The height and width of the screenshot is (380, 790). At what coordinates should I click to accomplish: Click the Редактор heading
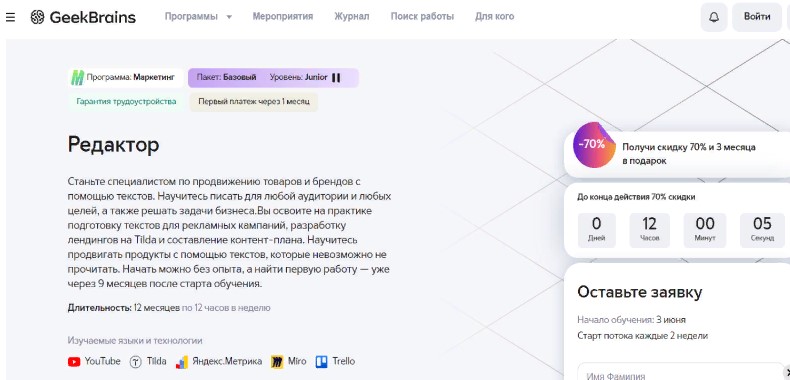tap(113, 145)
